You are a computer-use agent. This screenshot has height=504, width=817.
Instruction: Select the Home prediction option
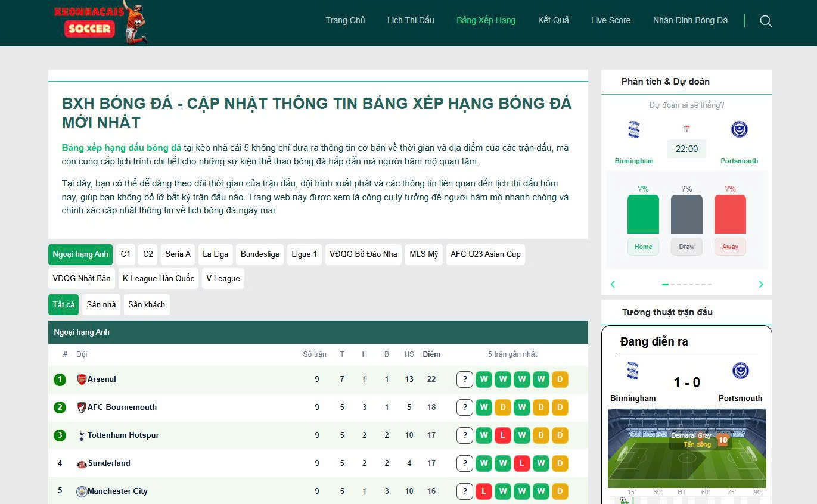[643, 247]
